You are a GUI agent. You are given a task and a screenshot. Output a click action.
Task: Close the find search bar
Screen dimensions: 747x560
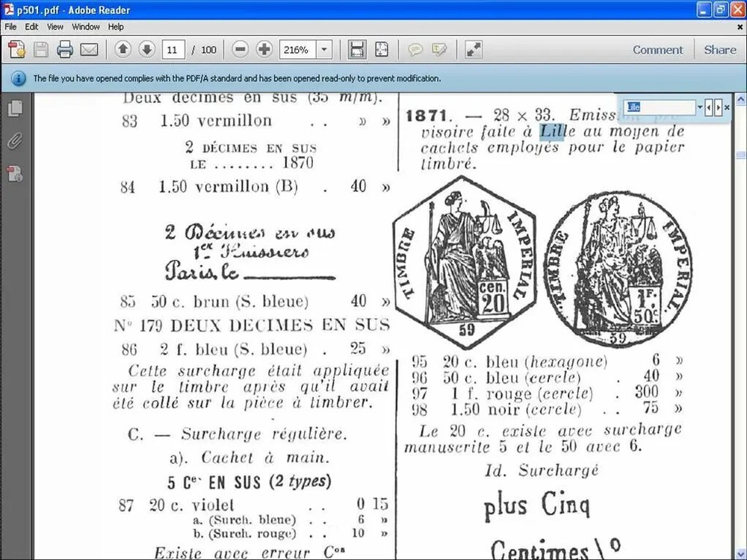(x=728, y=108)
